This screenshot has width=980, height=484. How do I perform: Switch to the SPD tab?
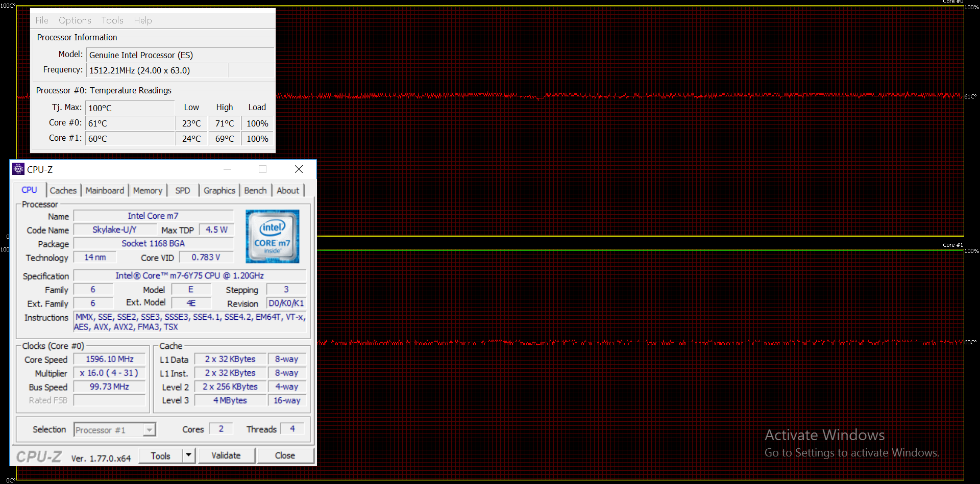coord(183,190)
